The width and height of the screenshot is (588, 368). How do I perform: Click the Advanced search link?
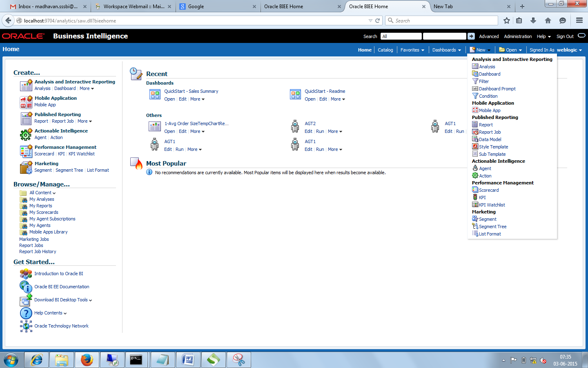(489, 36)
